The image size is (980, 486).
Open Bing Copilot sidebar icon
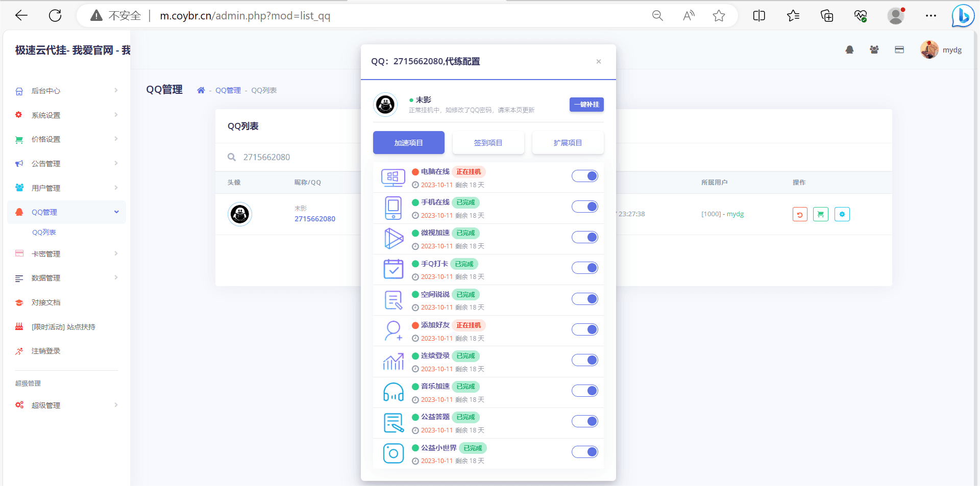963,16
